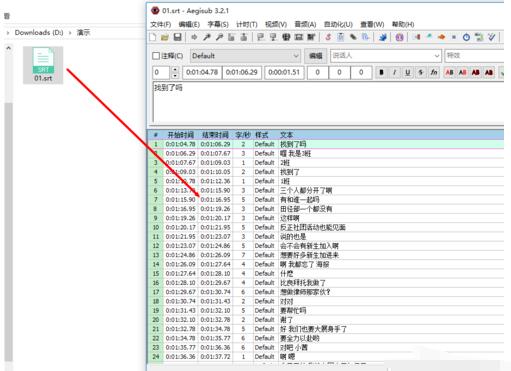
Task: Open the Timing Post-Processor clock icon
Action: click(466, 37)
